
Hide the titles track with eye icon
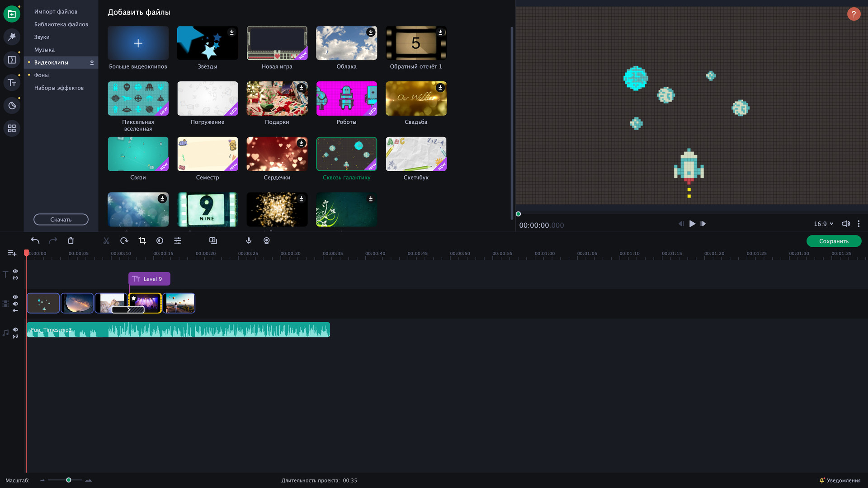(x=15, y=271)
